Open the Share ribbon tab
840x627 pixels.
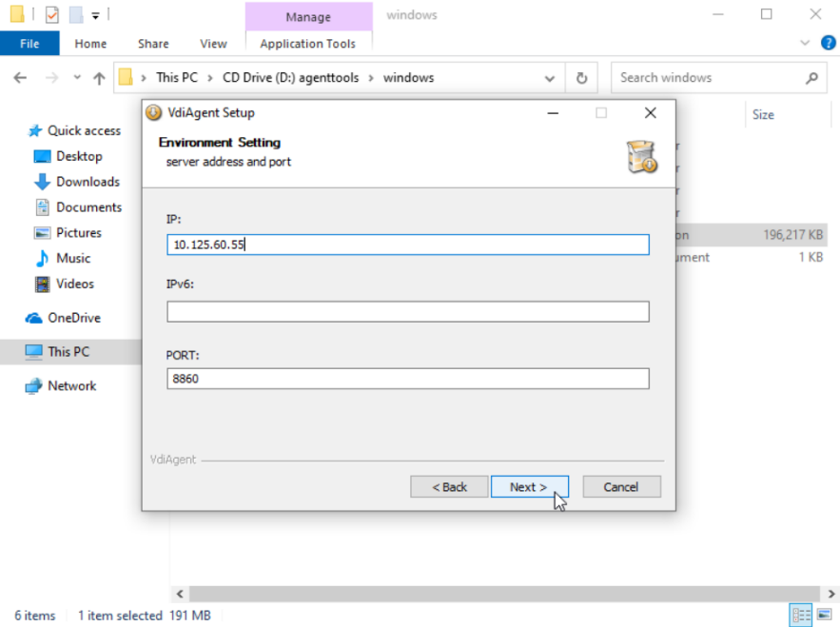point(153,44)
